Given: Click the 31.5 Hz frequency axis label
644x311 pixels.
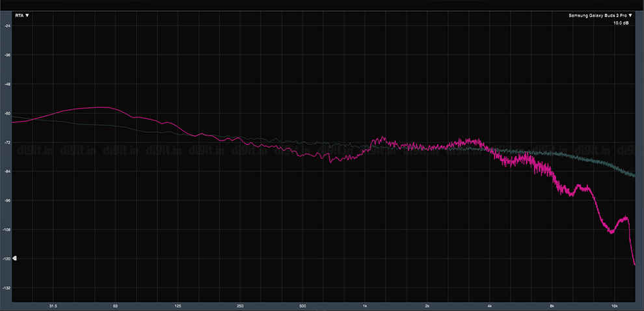Looking at the screenshot, I should (53, 306).
